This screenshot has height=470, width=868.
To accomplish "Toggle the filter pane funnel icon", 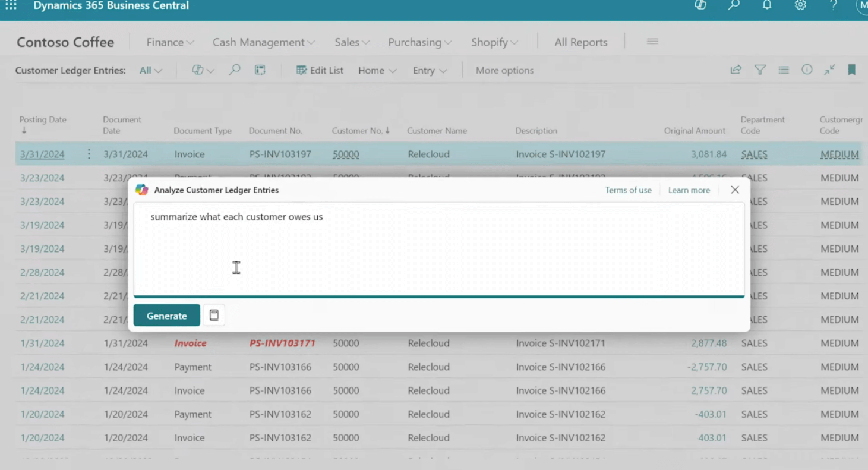I will (760, 70).
